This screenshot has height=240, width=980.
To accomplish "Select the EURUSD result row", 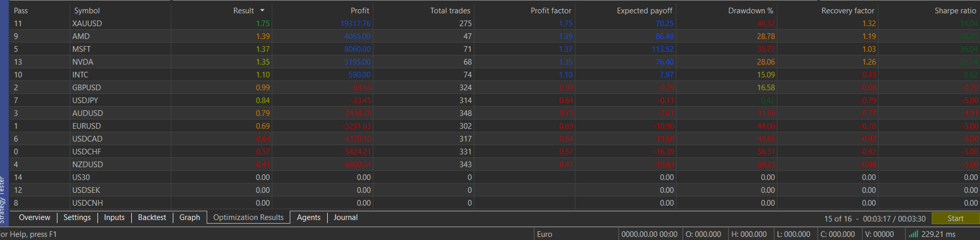I will click(494, 126).
